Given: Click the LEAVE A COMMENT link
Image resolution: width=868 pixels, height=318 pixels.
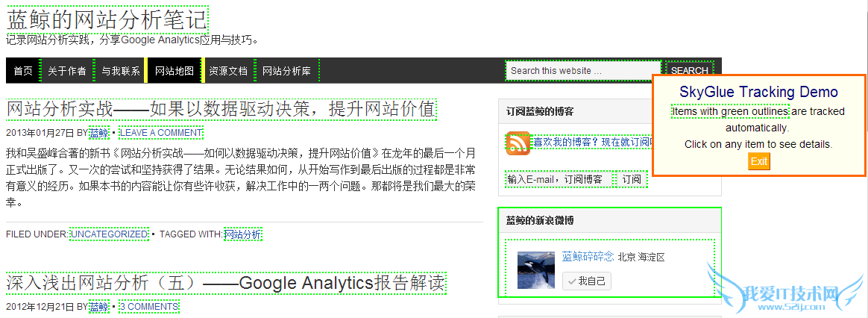Looking at the screenshot, I should [161, 133].
